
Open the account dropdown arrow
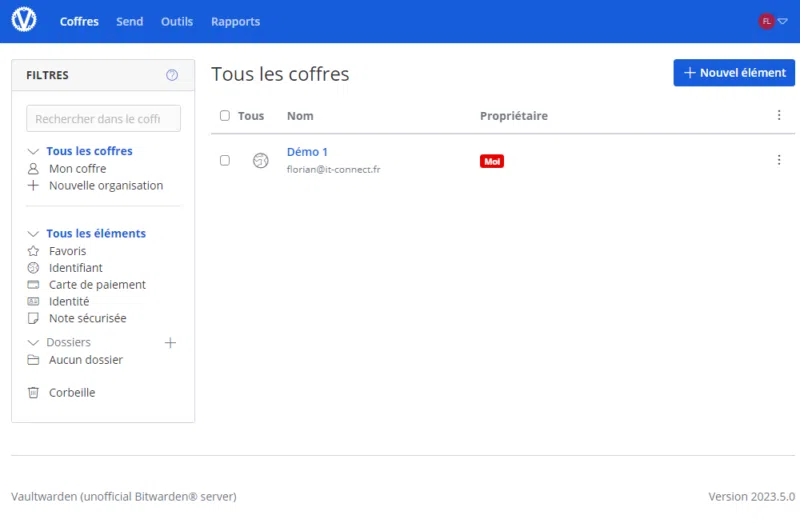point(783,21)
